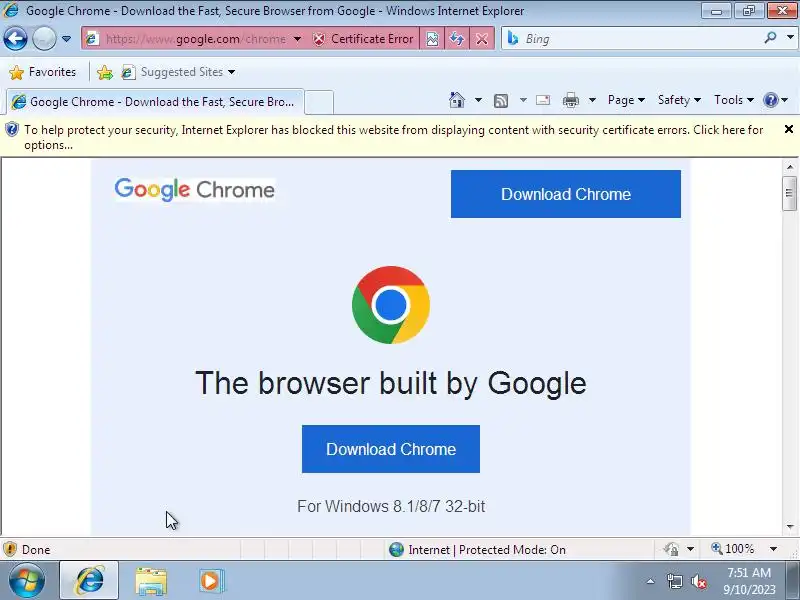Viewport: 800px width, 600px height.
Task: Stop loading with the red X icon
Action: tap(482, 39)
